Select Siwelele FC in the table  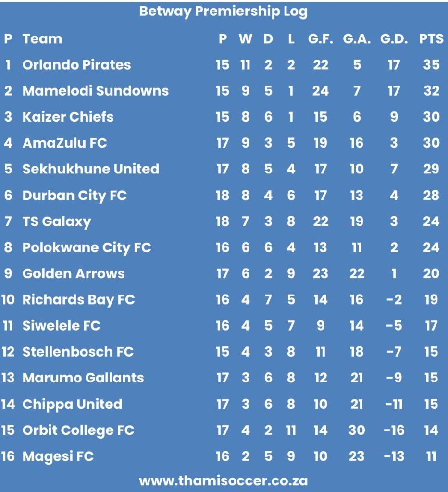[61, 326]
